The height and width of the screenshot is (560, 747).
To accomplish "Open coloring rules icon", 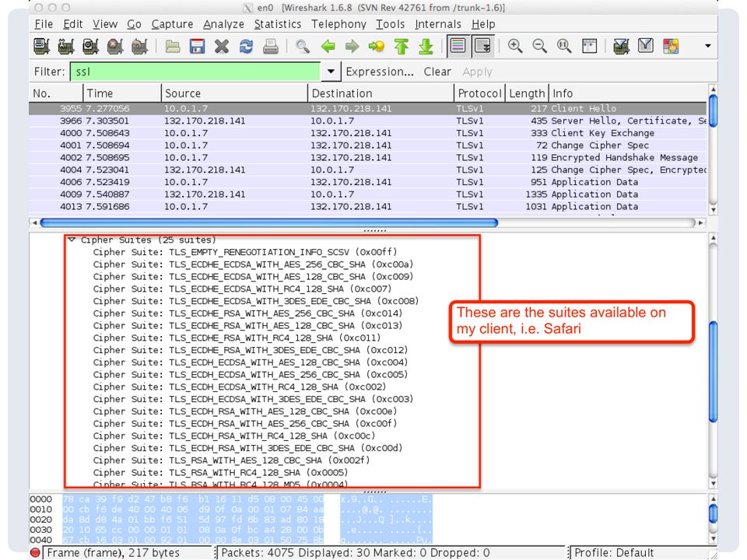I will click(x=670, y=46).
